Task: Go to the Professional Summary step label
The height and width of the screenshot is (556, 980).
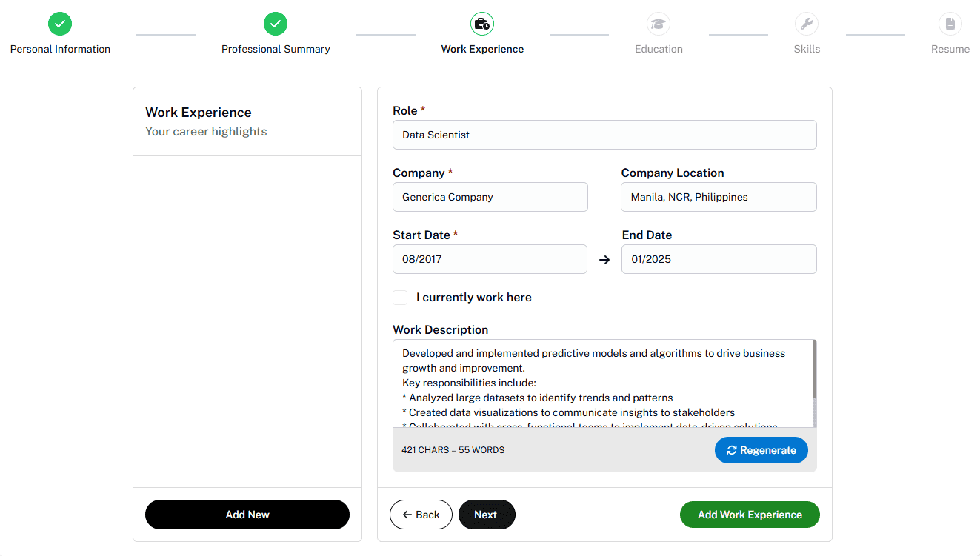Action: (276, 49)
